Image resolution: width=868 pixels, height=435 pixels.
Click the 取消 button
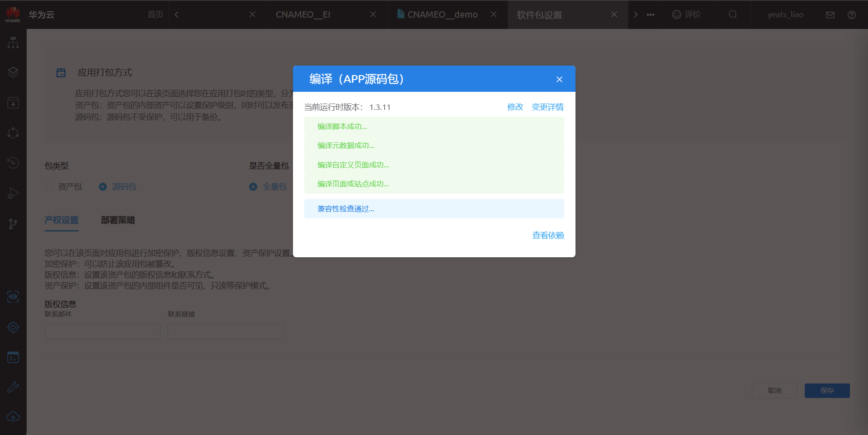[774, 391]
